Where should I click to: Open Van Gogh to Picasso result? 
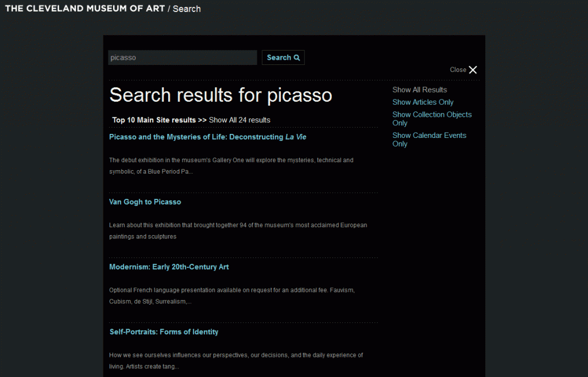[x=145, y=202]
